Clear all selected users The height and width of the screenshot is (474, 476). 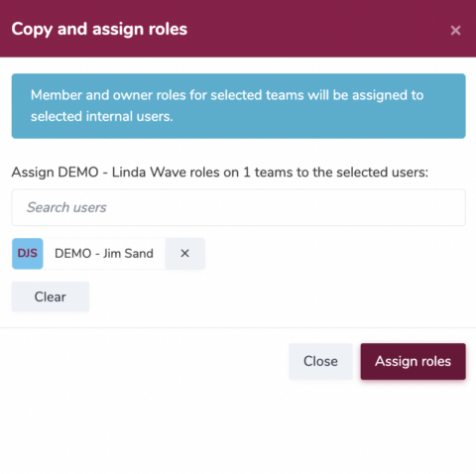click(51, 296)
